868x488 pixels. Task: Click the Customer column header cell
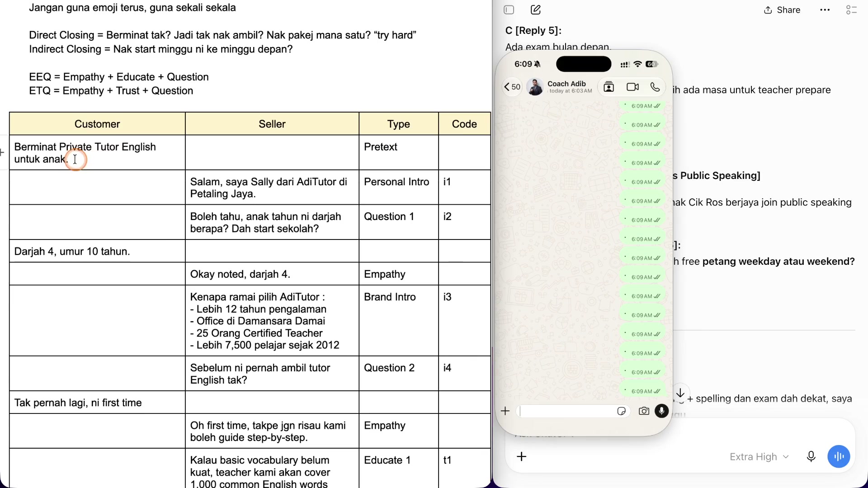tap(97, 124)
